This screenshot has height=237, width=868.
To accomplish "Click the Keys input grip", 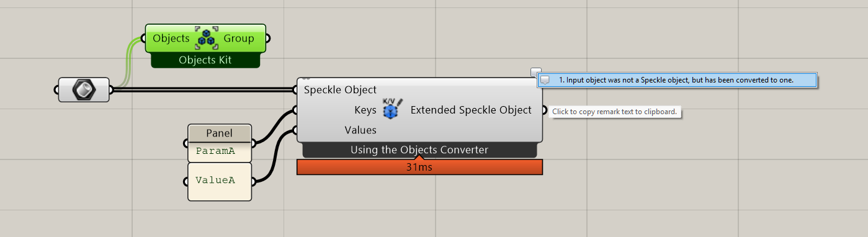I will [295, 110].
